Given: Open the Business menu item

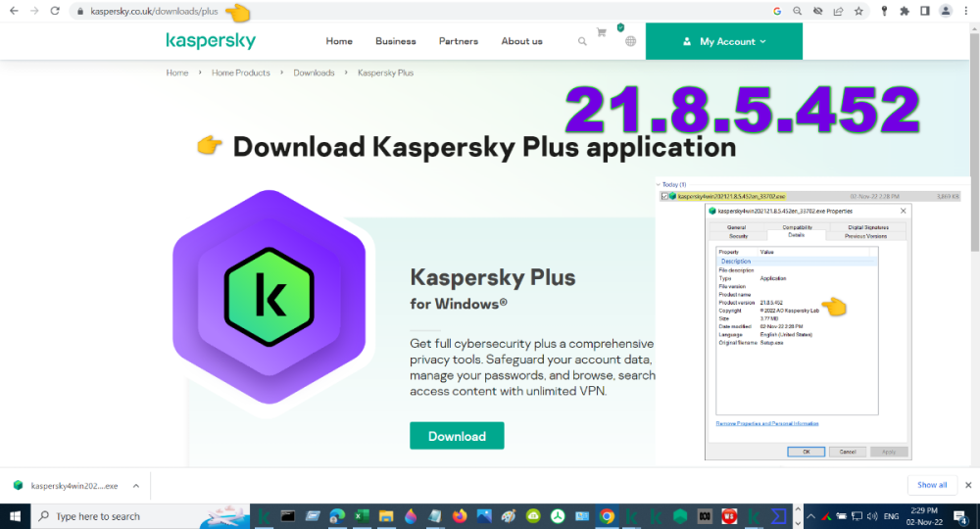Looking at the screenshot, I should tap(396, 41).
